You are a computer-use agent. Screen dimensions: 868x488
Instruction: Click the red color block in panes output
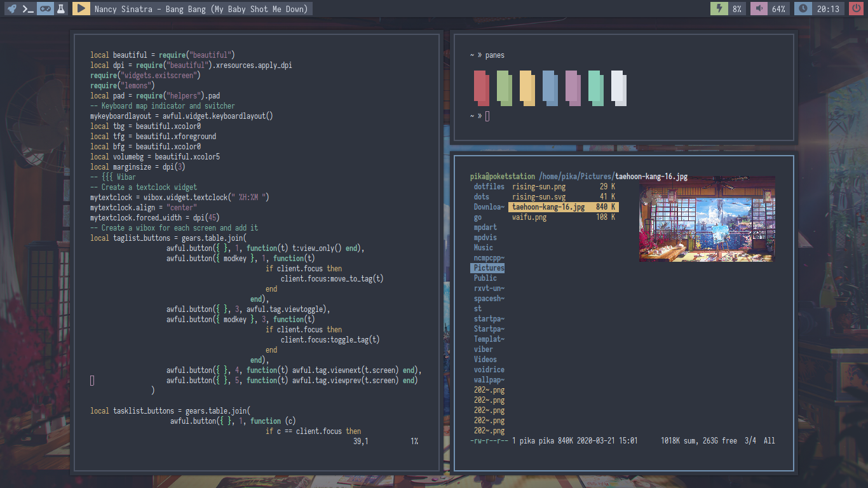[x=481, y=88]
